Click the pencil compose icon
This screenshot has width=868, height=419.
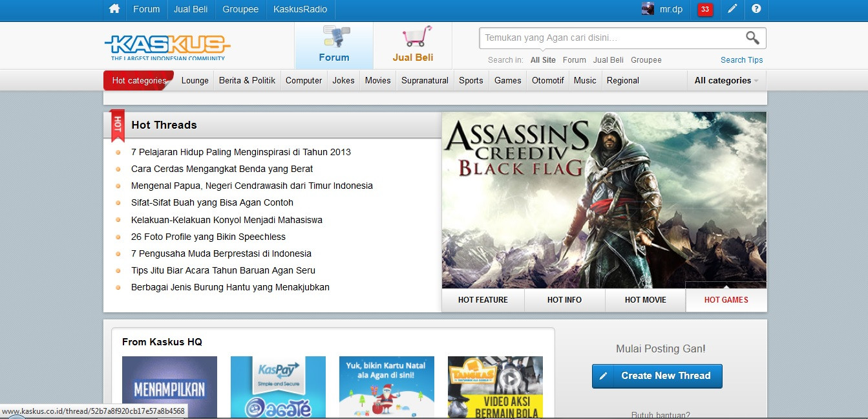click(x=732, y=9)
